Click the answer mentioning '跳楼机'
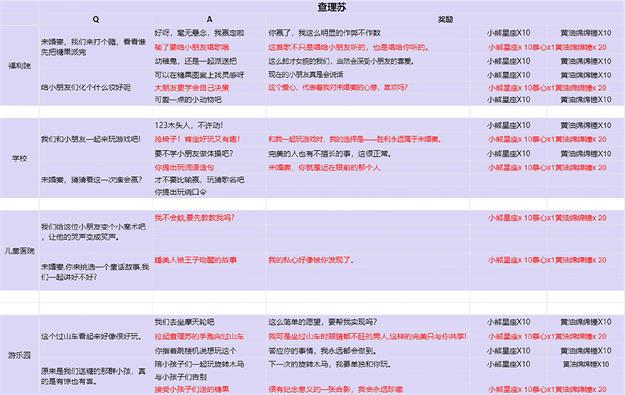The height and width of the screenshot is (395, 625). [195, 351]
